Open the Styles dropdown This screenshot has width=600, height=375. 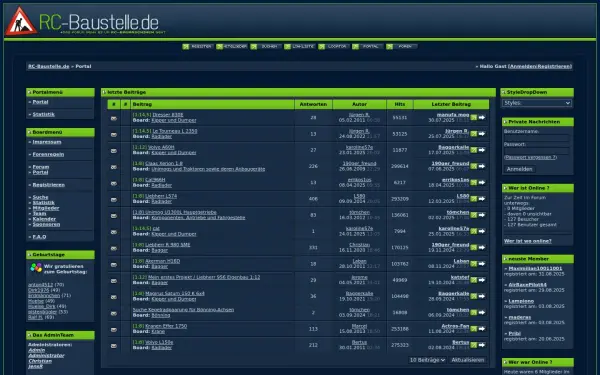tap(537, 103)
